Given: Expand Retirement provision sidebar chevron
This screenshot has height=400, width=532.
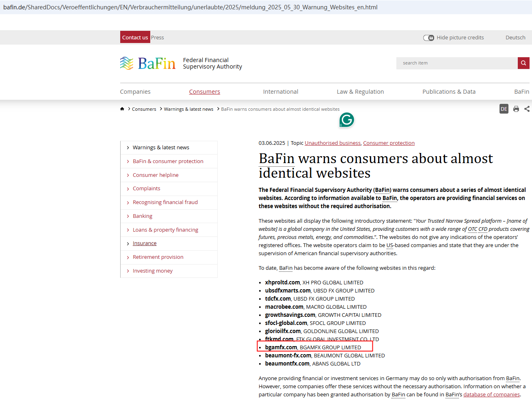Looking at the screenshot, I should 128,257.
